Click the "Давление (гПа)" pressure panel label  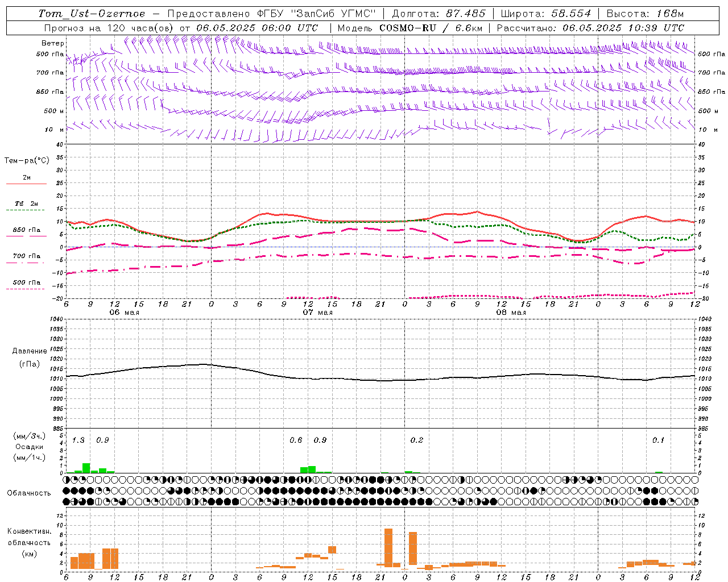(x=30, y=357)
